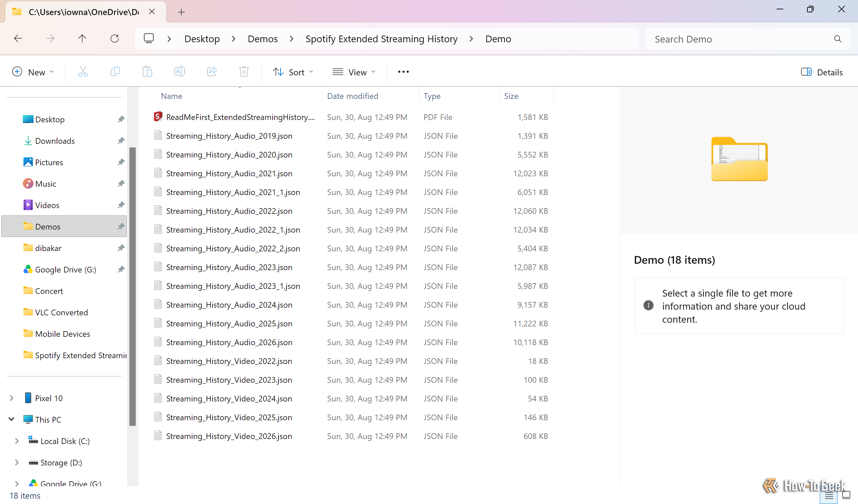Click the Share icon in toolbar
This screenshot has height=504, width=858.
click(212, 72)
